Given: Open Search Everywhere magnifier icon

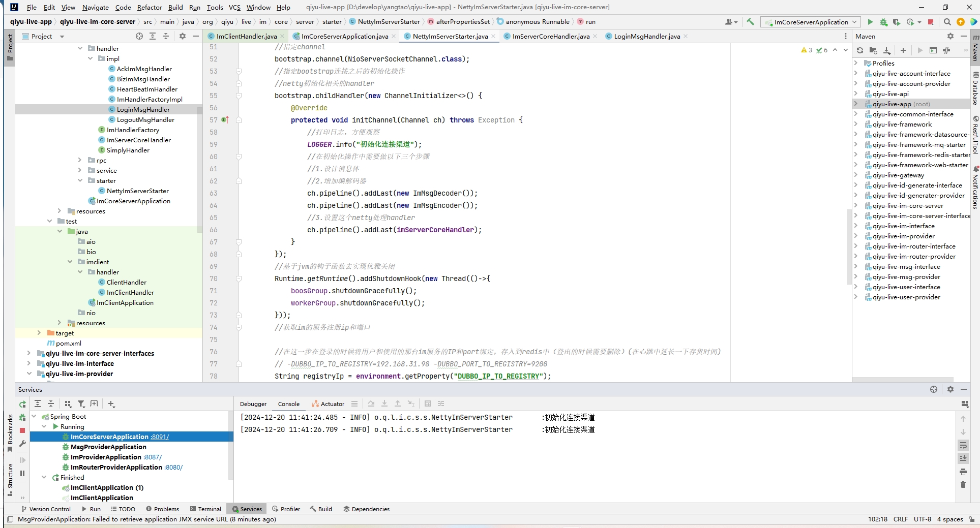Looking at the screenshot, I should pyautogui.click(x=947, y=22).
